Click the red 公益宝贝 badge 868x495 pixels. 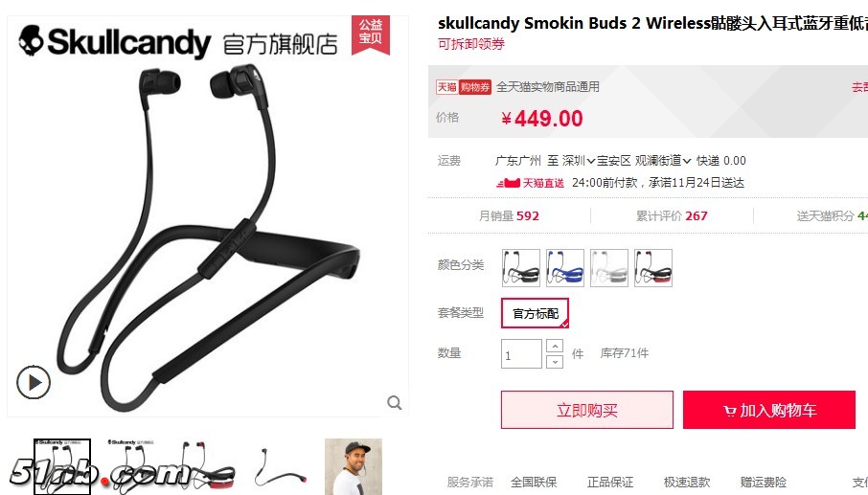[x=371, y=34]
